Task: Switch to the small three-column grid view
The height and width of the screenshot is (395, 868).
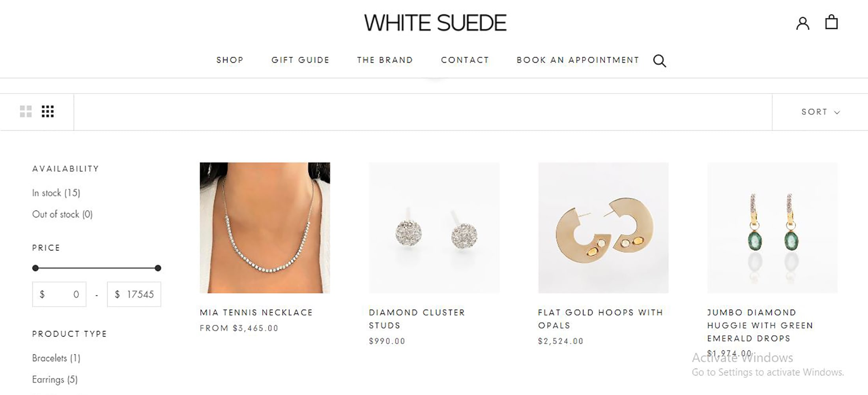Action: (48, 111)
